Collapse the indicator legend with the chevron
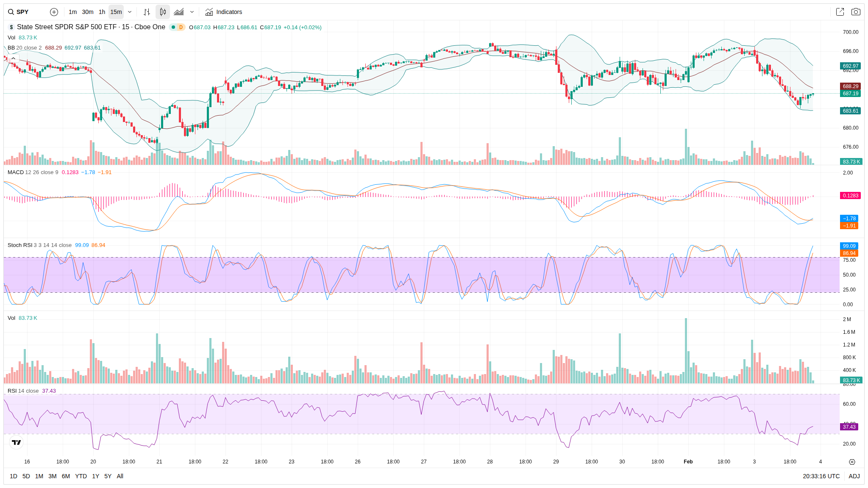 (x=13, y=58)
